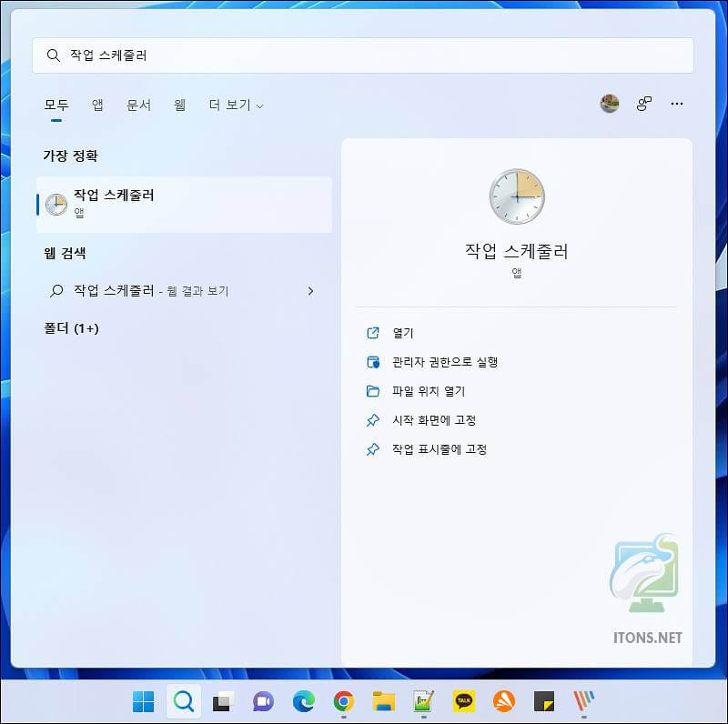Choose 관리자 권한으로 실행
The height and width of the screenshot is (724, 728).
(x=445, y=362)
